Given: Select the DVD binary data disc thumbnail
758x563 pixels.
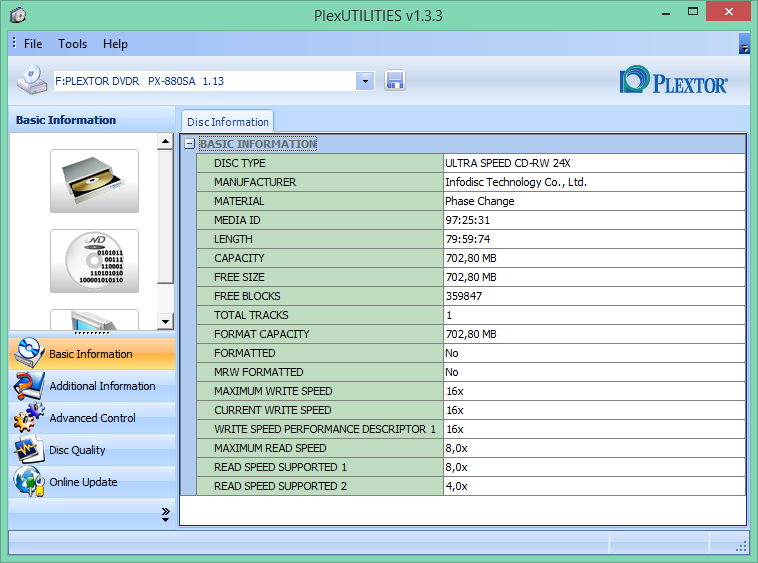Looking at the screenshot, I should 94,261.
